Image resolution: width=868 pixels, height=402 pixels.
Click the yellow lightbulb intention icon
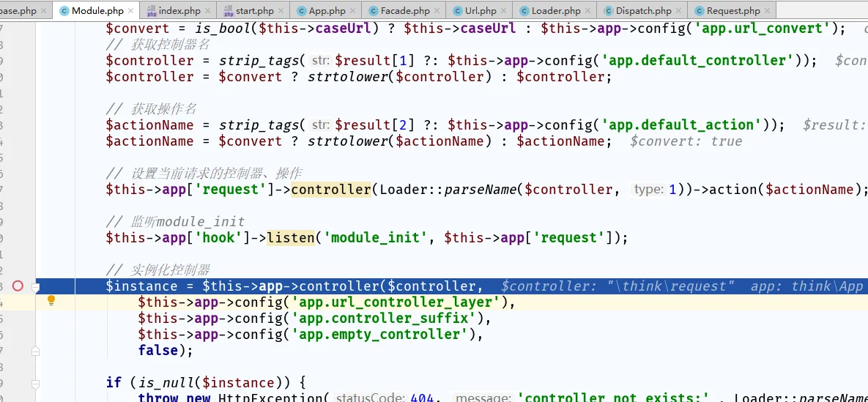pyautogui.click(x=51, y=300)
